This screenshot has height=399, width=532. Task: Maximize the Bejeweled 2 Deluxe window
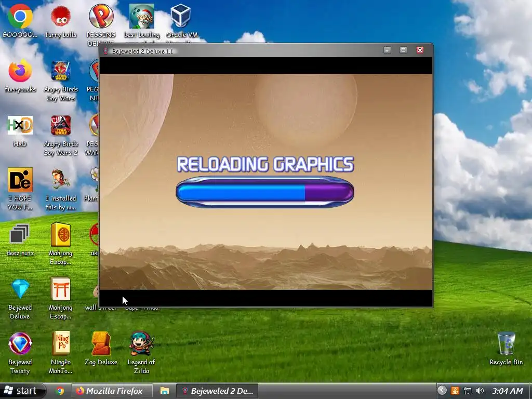[403, 50]
